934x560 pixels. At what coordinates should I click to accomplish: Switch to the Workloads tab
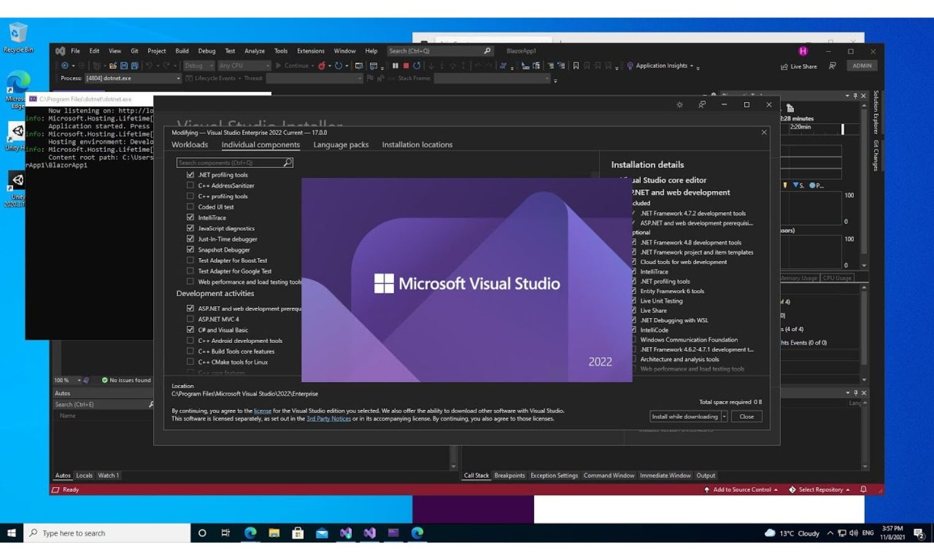pos(190,144)
